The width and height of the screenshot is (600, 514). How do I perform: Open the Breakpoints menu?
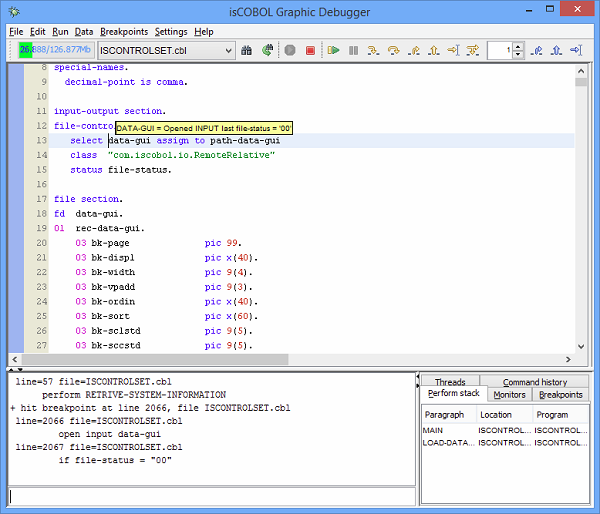click(125, 32)
